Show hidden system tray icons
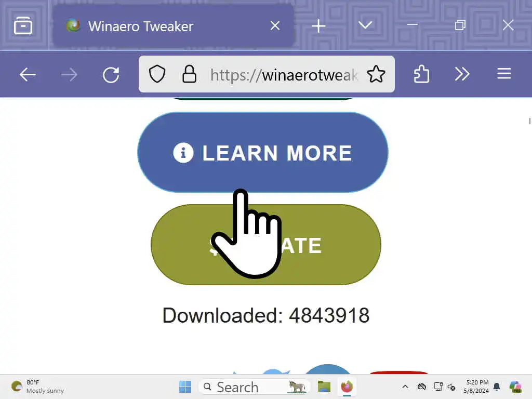 (x=405, y=387)
